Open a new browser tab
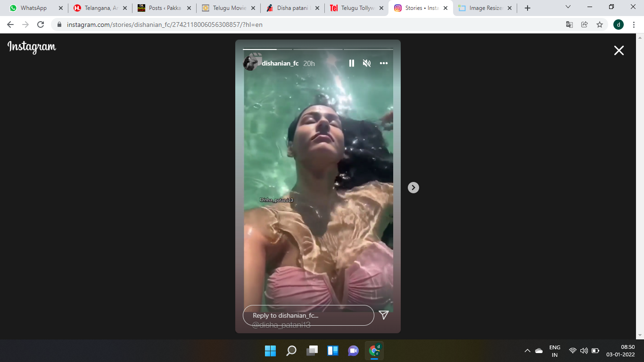 [528, 8]
